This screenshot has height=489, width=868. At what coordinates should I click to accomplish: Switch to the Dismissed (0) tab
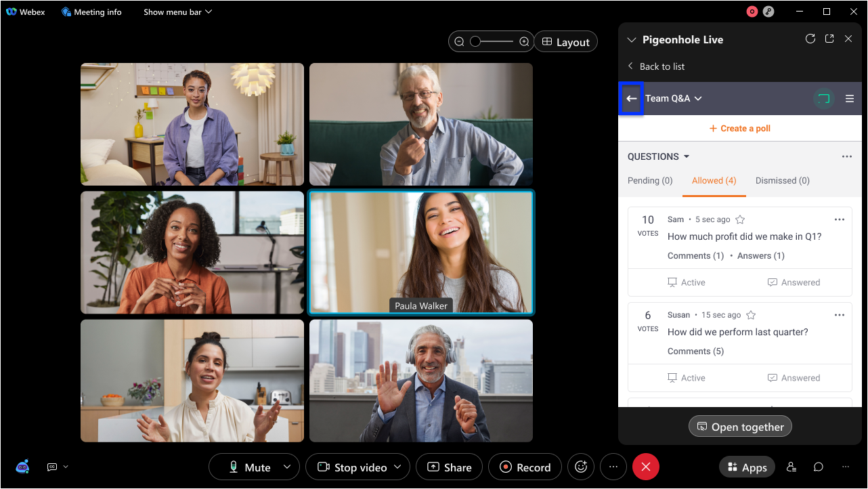[782, 181]
